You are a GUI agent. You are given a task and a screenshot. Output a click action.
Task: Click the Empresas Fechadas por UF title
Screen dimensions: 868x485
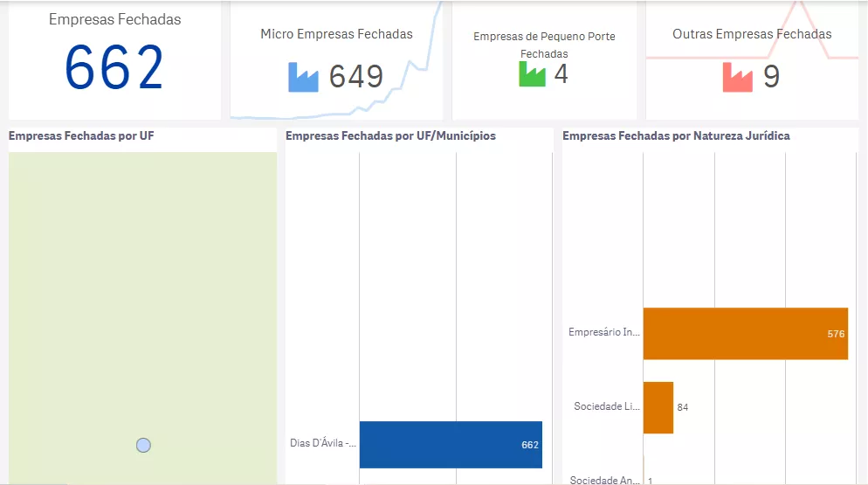click(81, 135)
